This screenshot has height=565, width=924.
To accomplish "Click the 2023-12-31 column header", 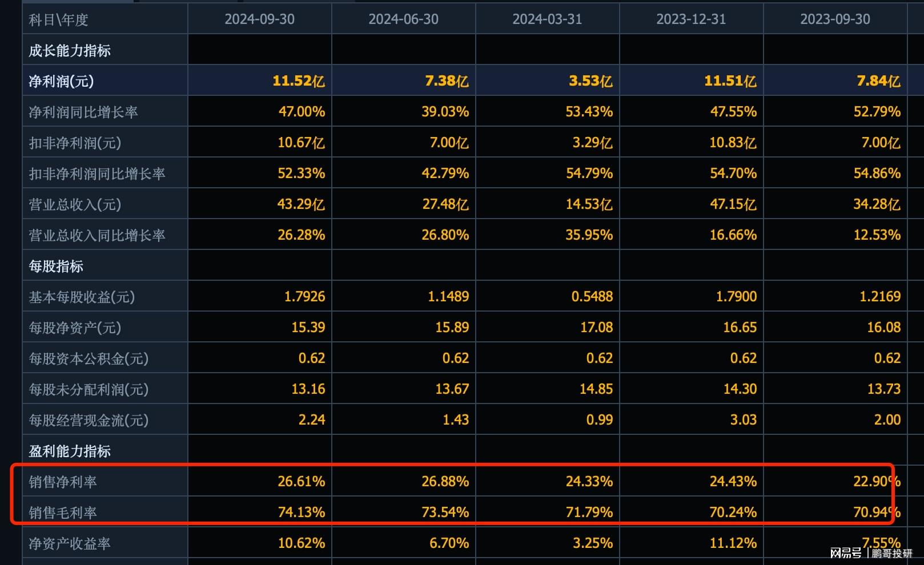I will (691, 19).
